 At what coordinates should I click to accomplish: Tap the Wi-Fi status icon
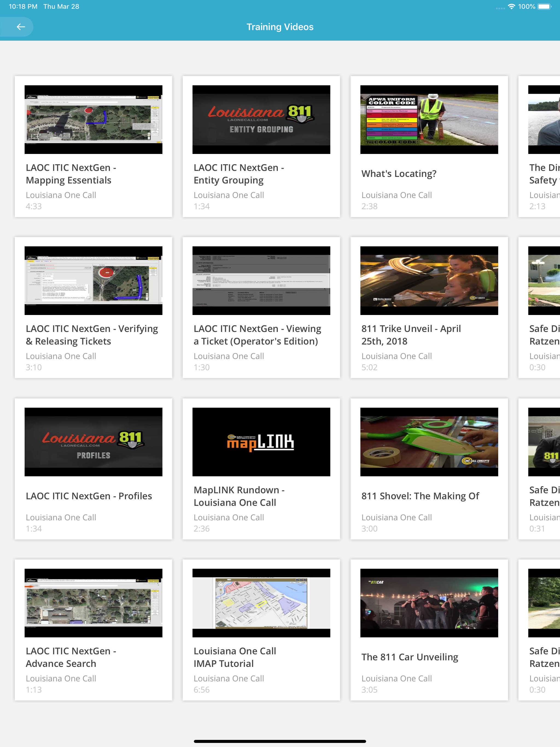(511, 6)
